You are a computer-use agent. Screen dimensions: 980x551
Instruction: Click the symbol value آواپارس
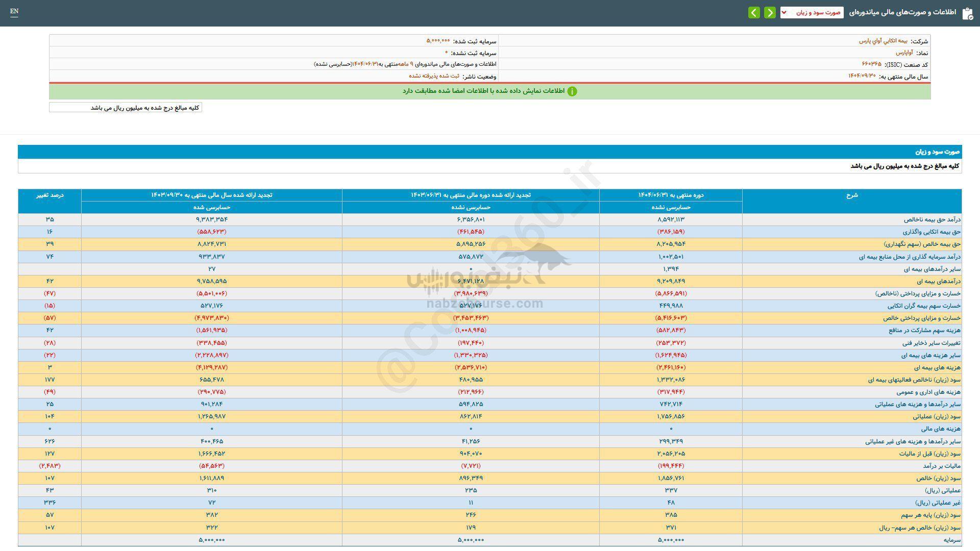click(x=904, y=53)
